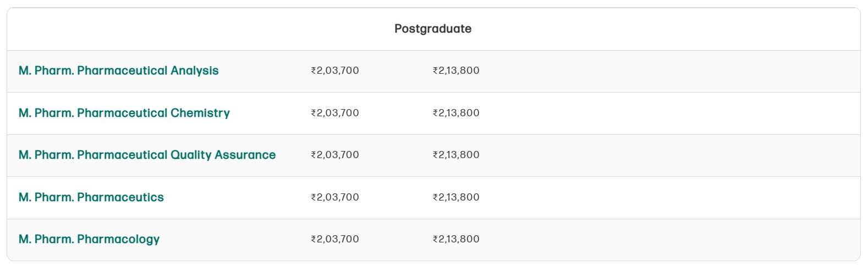Click ₹2,13,800 fee in Pharmaceutical Analysis row
The height and width of the screenshot is (265, 868).
point(456,71)
